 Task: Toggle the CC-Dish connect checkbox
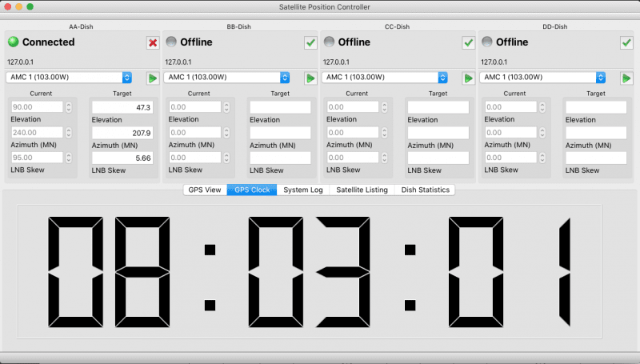(x=468, y=42)
